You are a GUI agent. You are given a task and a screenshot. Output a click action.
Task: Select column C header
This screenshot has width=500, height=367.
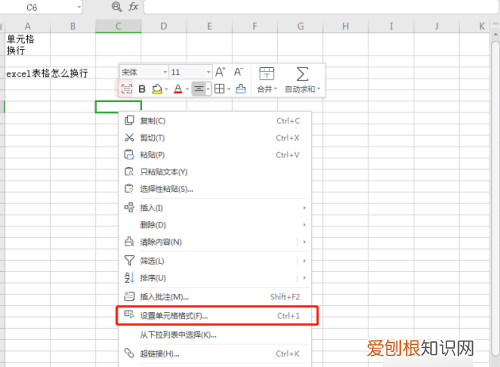click(118, 26)
